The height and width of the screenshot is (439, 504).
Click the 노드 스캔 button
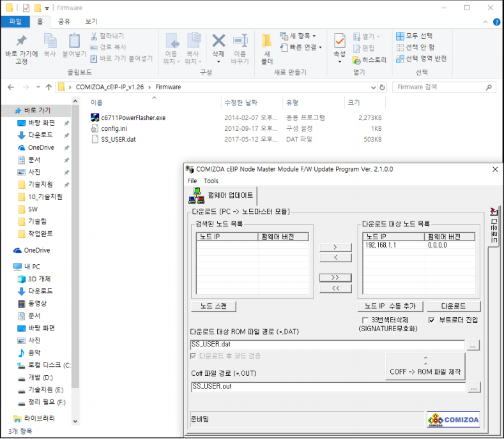pos(214,306)
